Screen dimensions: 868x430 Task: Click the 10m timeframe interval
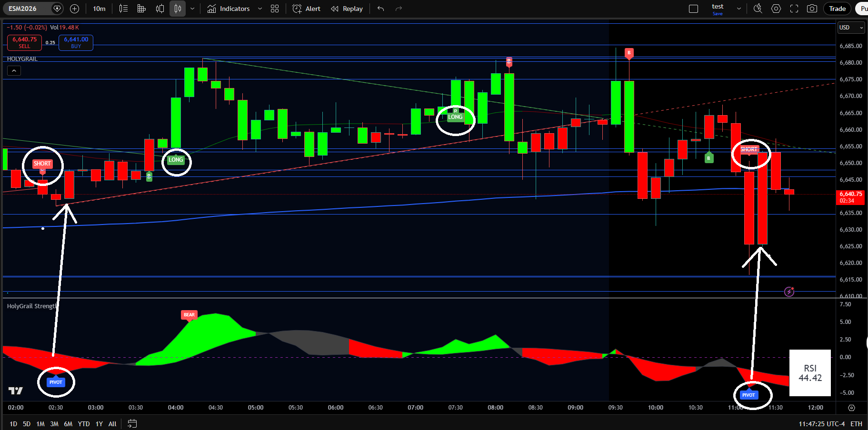tap(99, 9)
